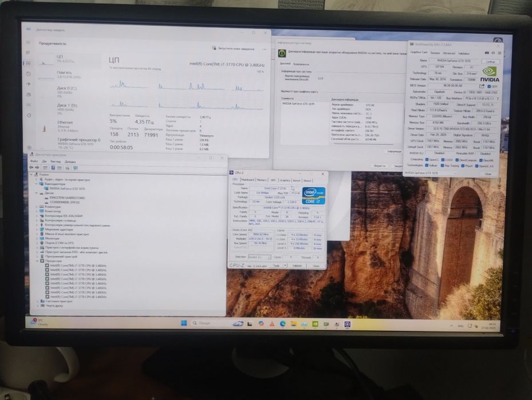Toggle the DirectCompute checkbox in GPU-Z

(457, 160)
